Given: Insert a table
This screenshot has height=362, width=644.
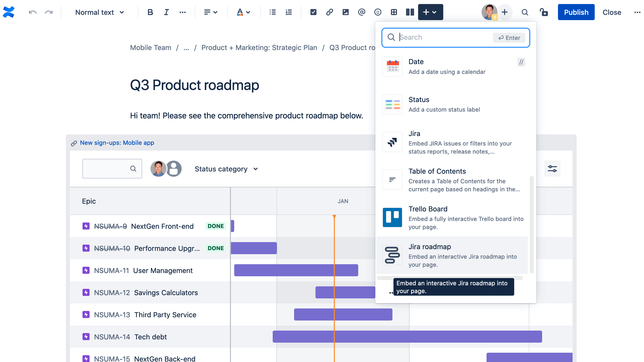Looking at the screenshot, I should (x=394, y=12).
